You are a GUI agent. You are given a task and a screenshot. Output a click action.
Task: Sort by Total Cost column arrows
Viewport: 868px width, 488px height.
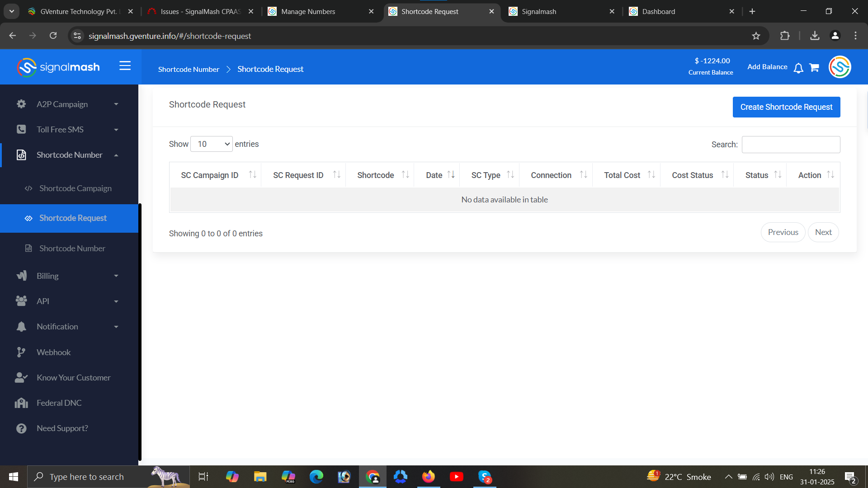[651, 175]
